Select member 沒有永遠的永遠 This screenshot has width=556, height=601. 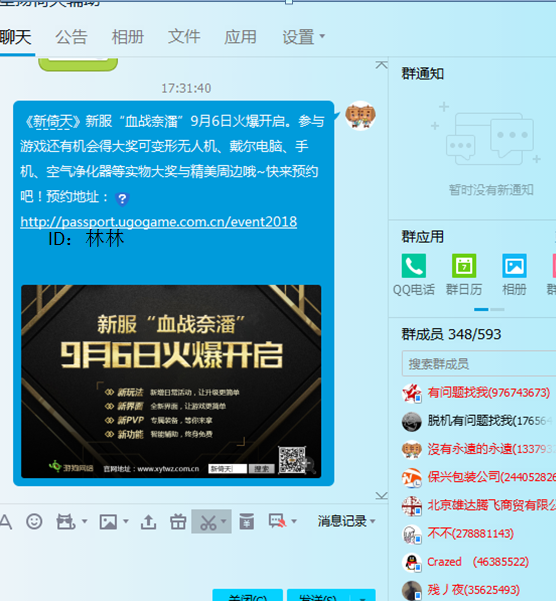pos(479,449)
